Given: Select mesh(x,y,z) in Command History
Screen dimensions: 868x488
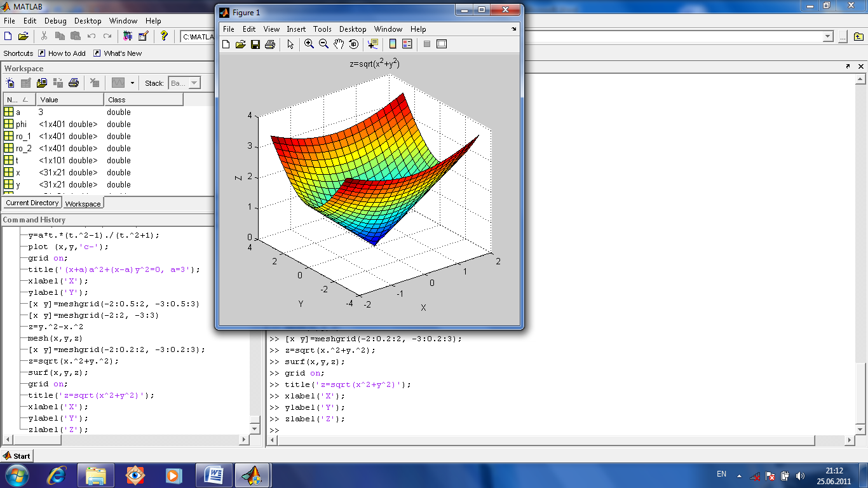Looking at the screenshot, I should [55, 338].
